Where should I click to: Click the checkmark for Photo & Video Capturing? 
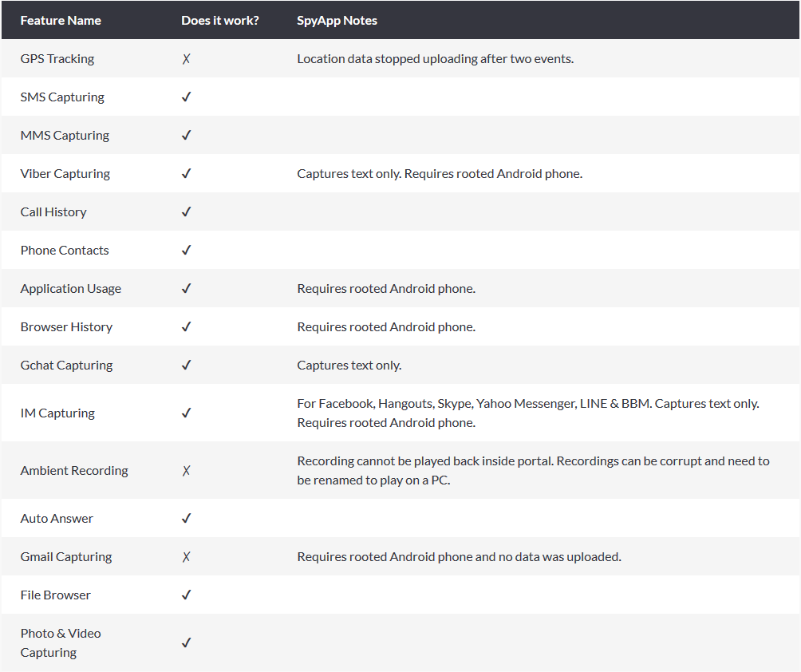click(x=186, y=642)
